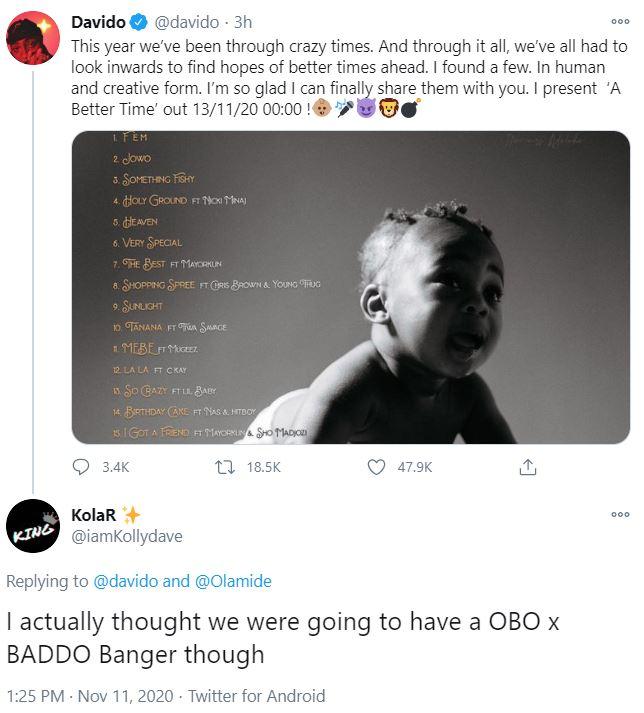Open more options on KolaR's reply
Screen dimensions: 644x713
(620, 514)
